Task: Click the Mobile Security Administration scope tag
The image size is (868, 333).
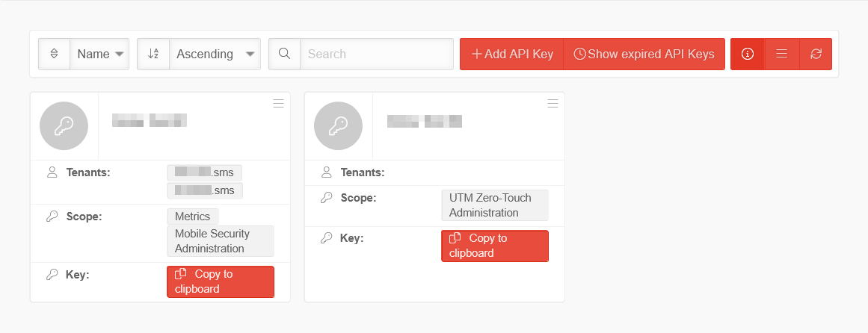Action: click(x=221, y=241)
